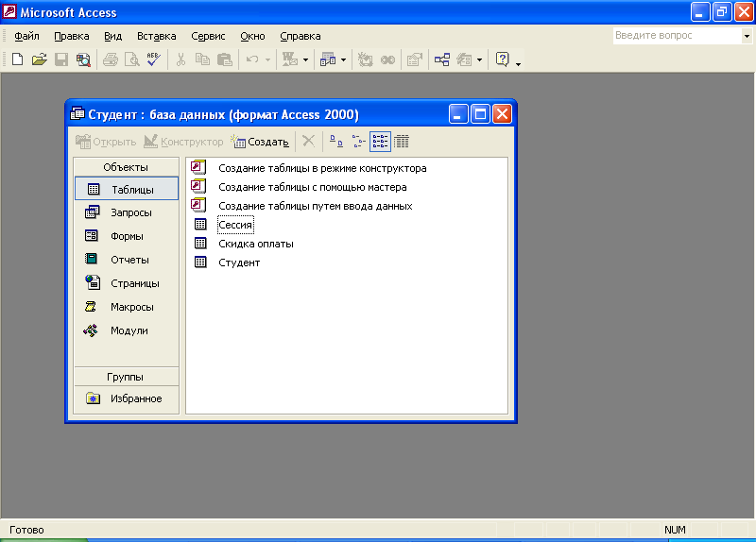Viewport: 756px width, 542px height.
Task: Click the Создать button
Action: click(x=261, y=142)
